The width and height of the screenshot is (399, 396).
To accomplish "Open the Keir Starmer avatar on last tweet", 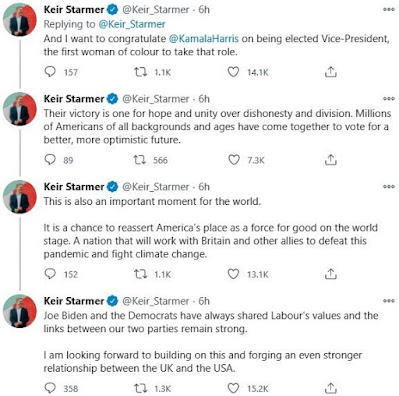I will click(20, 311).
